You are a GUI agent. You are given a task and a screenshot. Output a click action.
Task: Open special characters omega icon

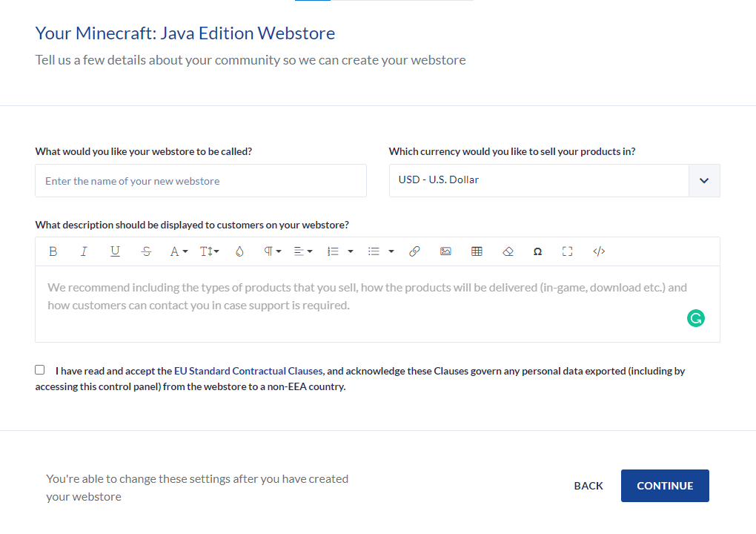[x=537, y=251]
